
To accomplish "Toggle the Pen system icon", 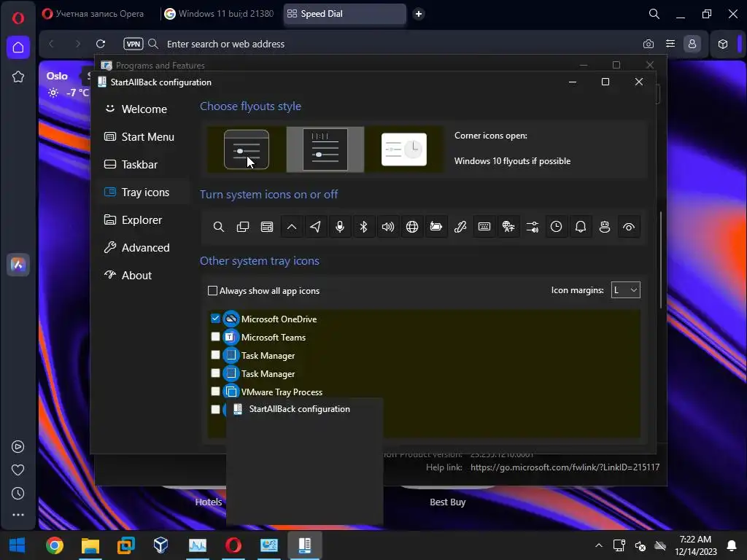I will click(460, 227).
